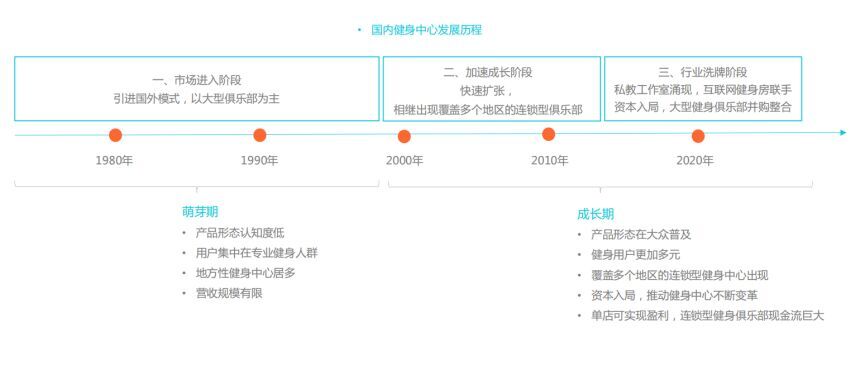865x369 pixels.
Task: Click the bullet 产品形态在大众普及
Action: pyautogui.click(x=641, y=234)
